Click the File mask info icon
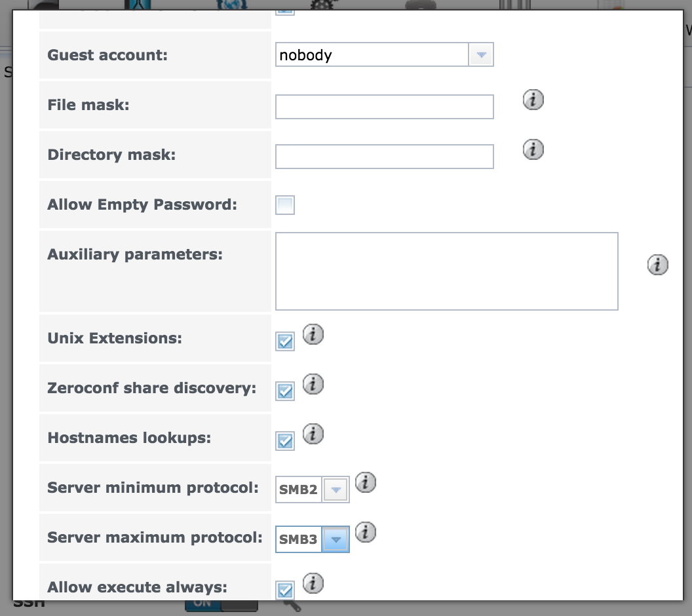Viewport: 692px width, 616px height. 533,100
